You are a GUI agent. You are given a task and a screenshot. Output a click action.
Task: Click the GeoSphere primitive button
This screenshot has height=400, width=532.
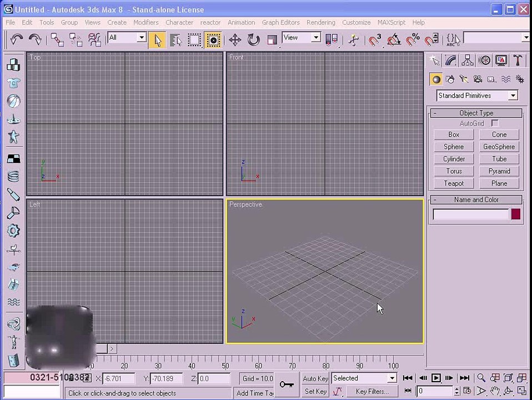[499, 147]
